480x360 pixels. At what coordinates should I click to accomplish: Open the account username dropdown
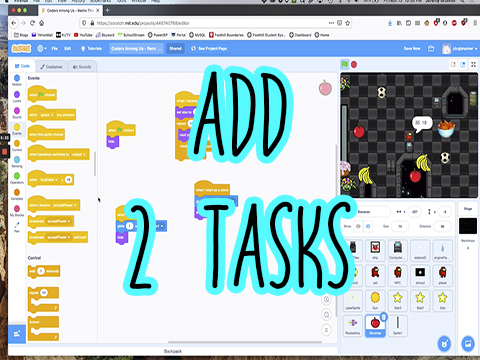(x=460, y=49)
